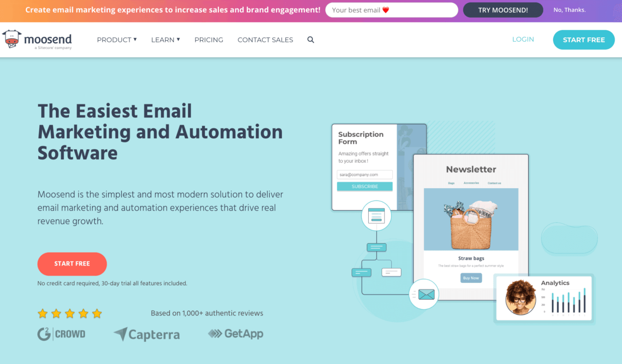This screenshot has height=364, width=622.
Task: Click the SUBSCRIBE button in the Subscription Form
Action: coord(365,186)
